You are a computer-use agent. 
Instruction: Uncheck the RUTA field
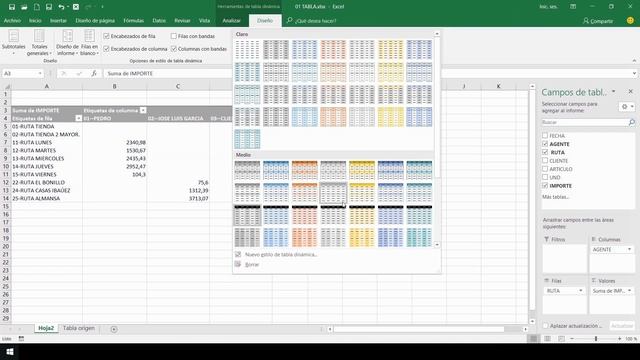(545, 152)
